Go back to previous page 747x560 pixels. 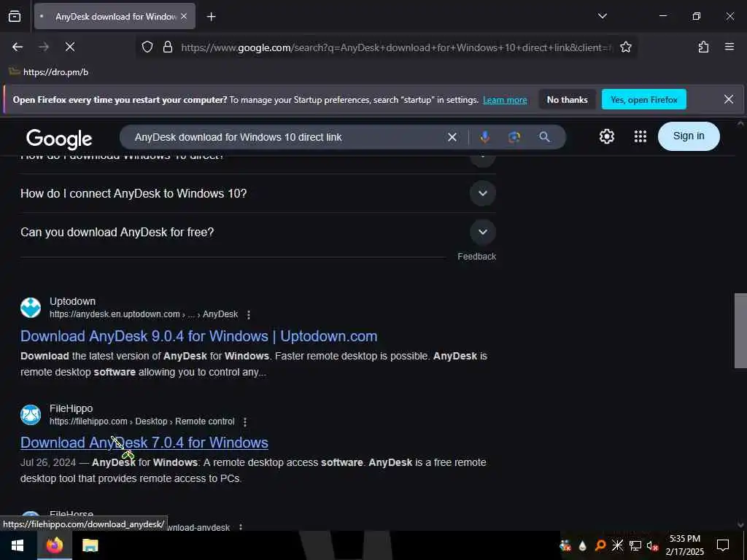click(x=18, y=47)
